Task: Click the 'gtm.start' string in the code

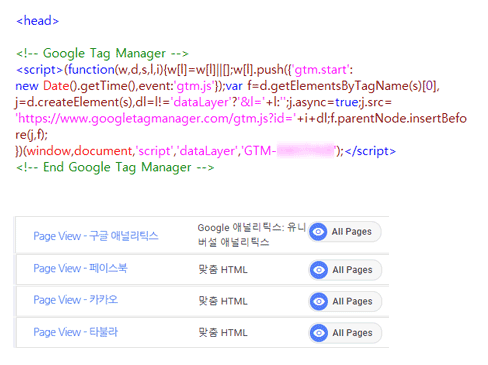Action: [x=321, y=70]
